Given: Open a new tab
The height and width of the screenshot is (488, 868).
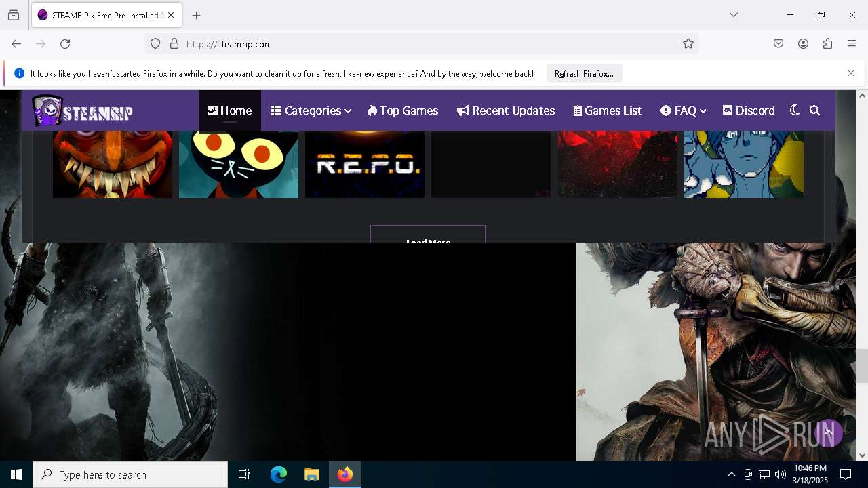Looking at the screenshot, I should [197, 15].
